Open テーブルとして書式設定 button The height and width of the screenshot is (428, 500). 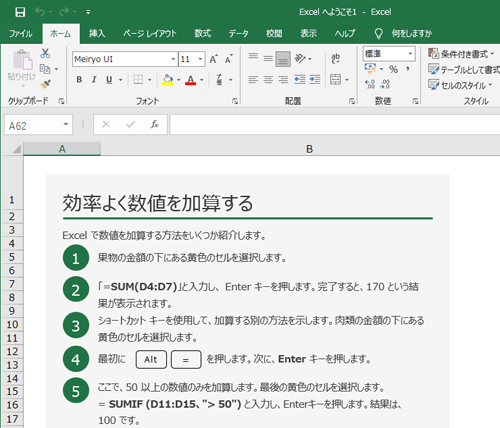click(464, 69)
